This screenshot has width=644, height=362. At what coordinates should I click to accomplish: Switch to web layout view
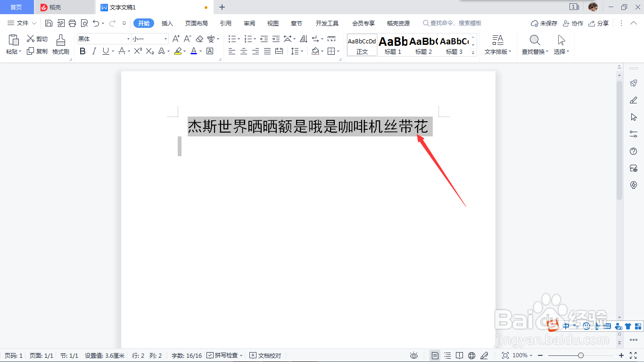pyautogui.click(x=471, y=355)
